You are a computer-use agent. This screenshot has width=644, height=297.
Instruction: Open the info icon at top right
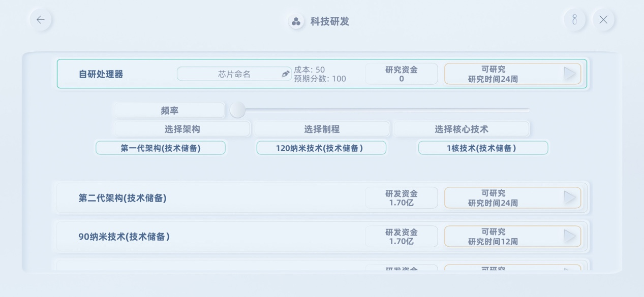(x=574, y=20)
